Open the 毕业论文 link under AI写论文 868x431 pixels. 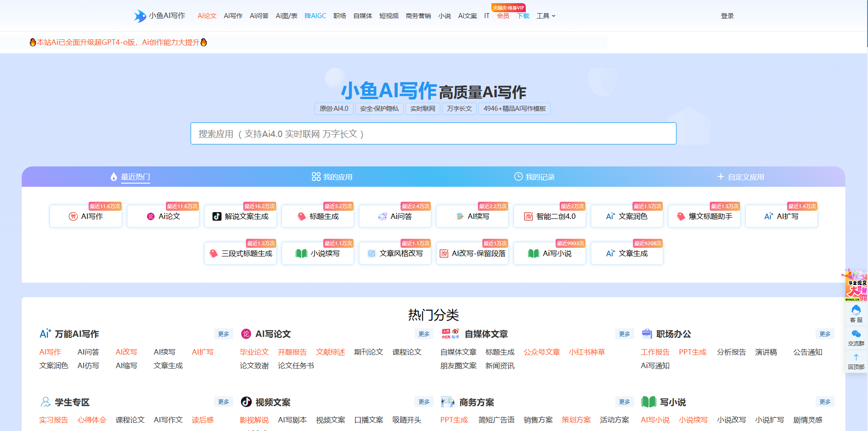coord(254,352)
